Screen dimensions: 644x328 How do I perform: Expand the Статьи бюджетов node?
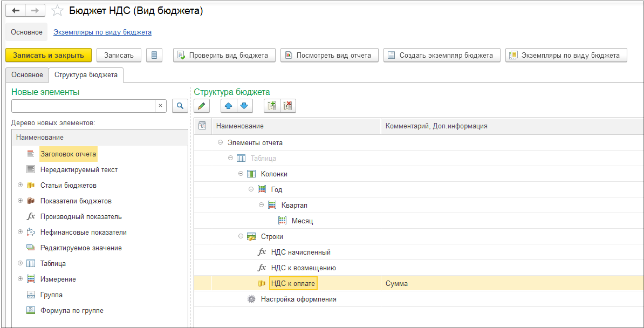click(x=20, y=185)
